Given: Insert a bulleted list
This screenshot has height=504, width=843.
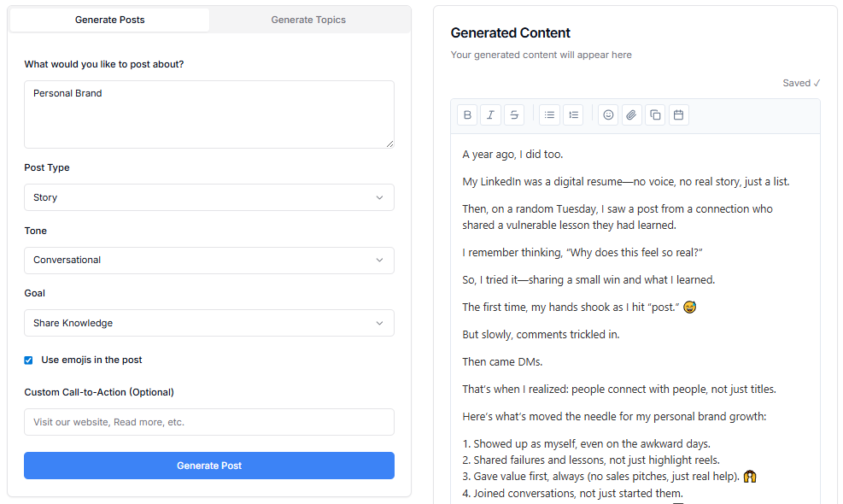Looking at the screenshot, I should tap(550, 115).
